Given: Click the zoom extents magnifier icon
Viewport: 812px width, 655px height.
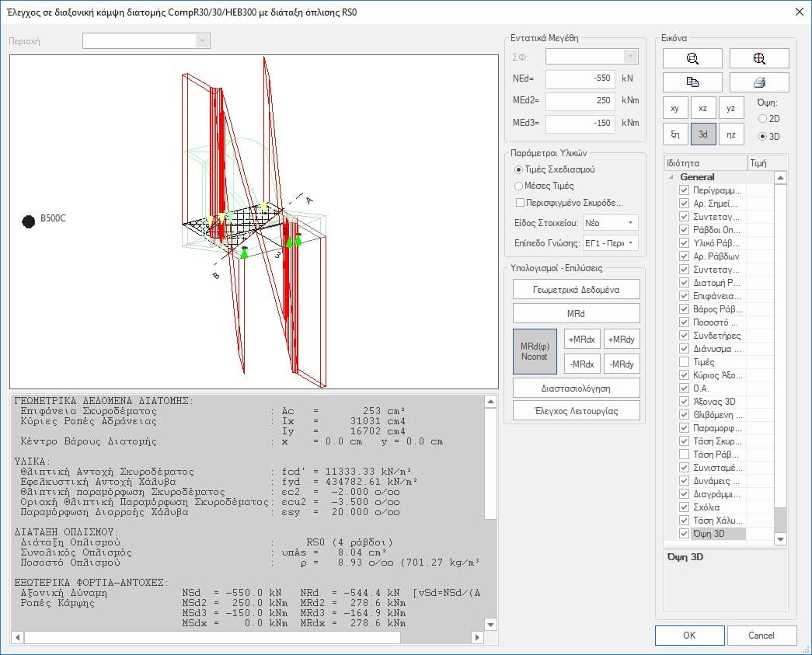Looking at the screenshot, I should [759, 58].
